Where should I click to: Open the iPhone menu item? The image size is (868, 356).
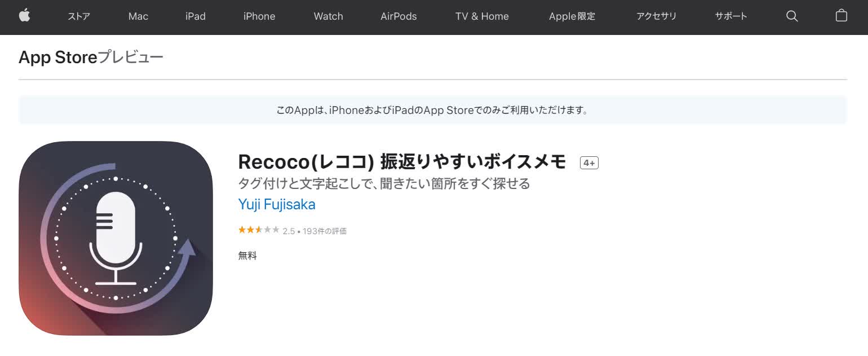(x=259, y=16)
